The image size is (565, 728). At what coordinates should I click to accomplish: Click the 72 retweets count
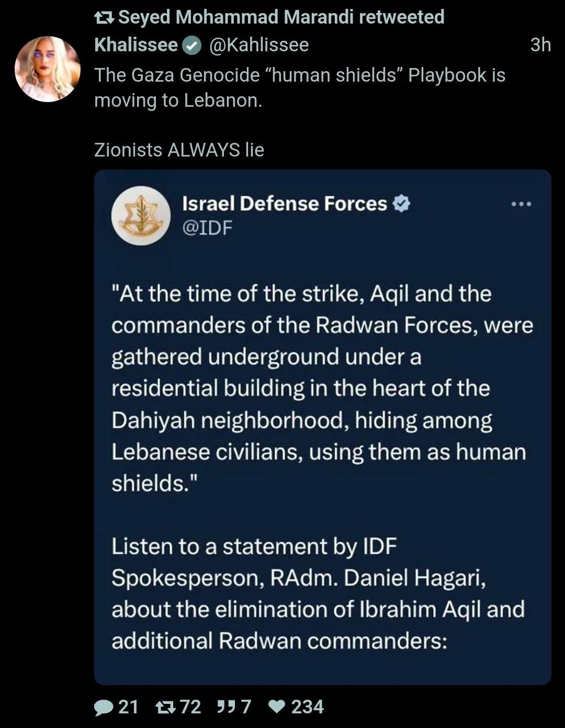click(190, 707)
